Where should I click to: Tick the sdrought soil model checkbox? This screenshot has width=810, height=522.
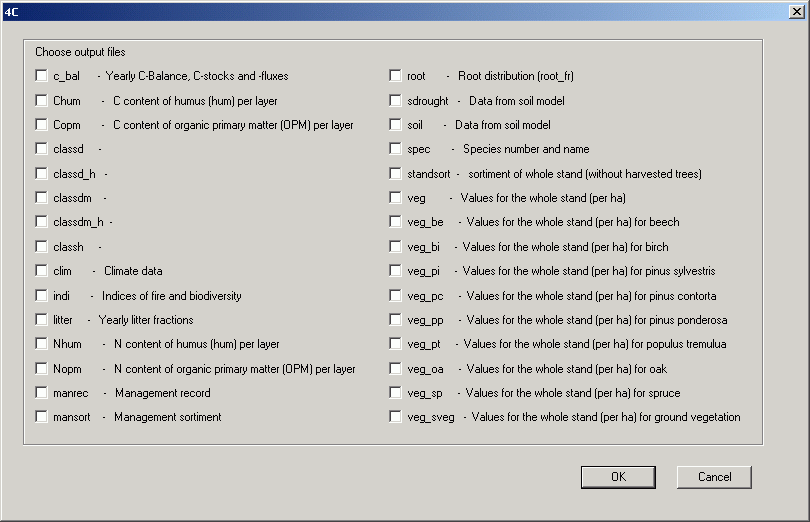pyautogui.click(x=396, y=101)
